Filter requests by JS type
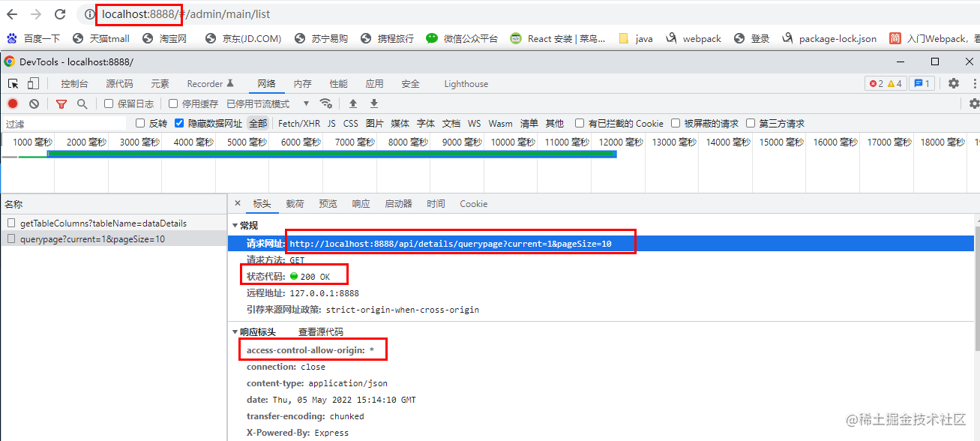The image size is (980, 441). pyautogui.click(x=331, y=123)
